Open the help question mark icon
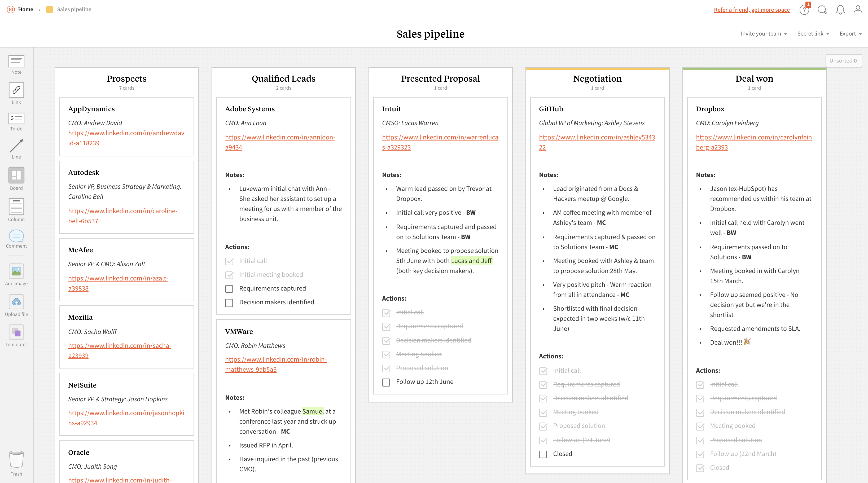The width and height of the screenshot is (868, 483). tap(804, 10)
